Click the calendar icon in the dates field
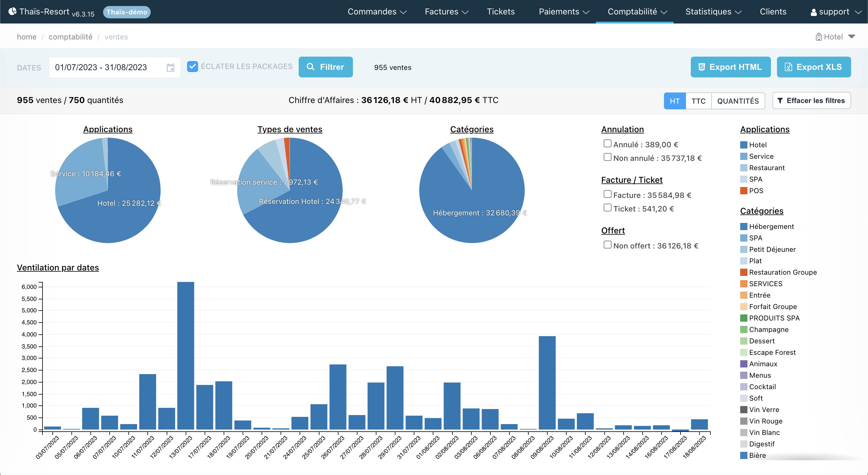The image size is (868, 475). [171, 67]
